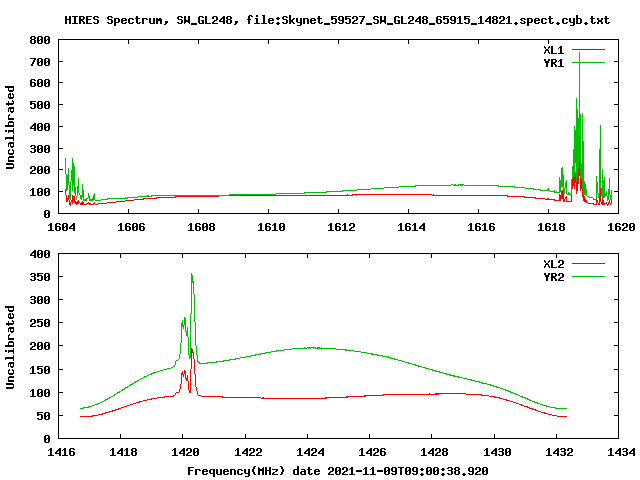Click the 50 y-axis tick label
This screenshot has width=640, height=480.
coord(44,416)
